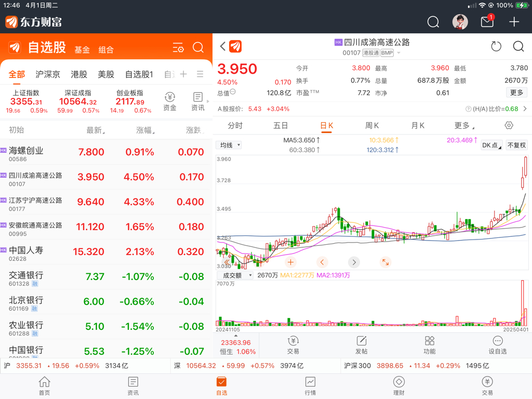Expand the chart to fullscreen
The image size is (532, 399).
[385, 262]
